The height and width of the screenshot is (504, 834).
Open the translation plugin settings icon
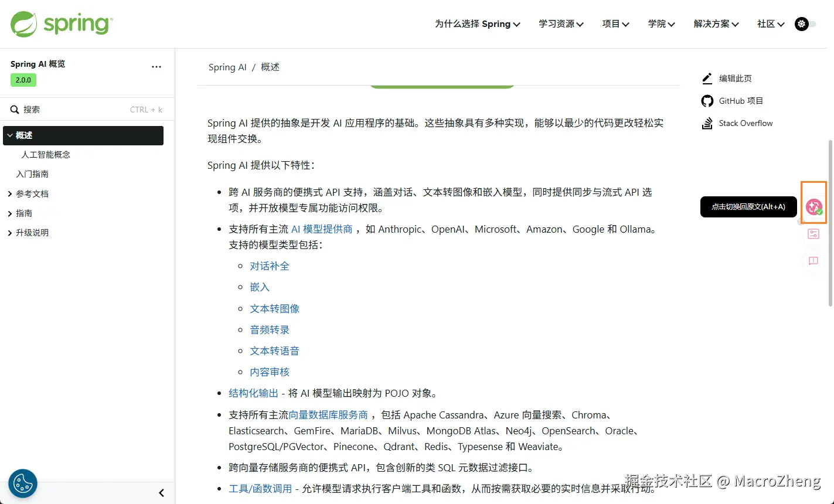pyautogui.click(x=813, y=234)
